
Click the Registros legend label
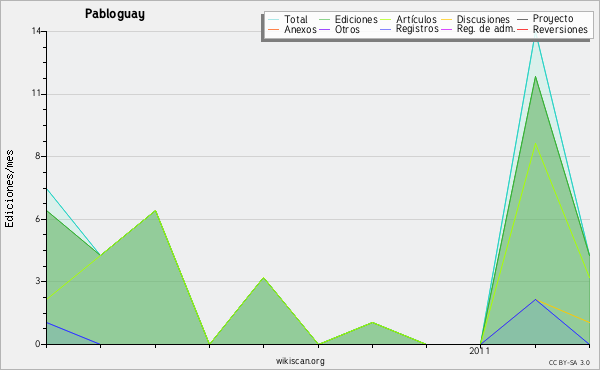point(417,29)
